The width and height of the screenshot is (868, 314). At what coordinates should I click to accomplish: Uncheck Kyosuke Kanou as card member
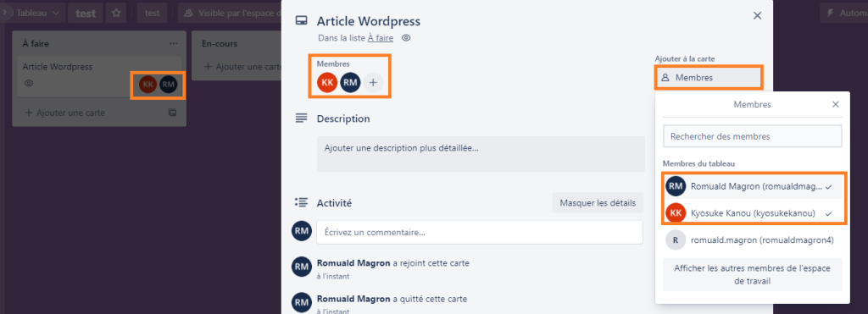[x=753, y=212]
